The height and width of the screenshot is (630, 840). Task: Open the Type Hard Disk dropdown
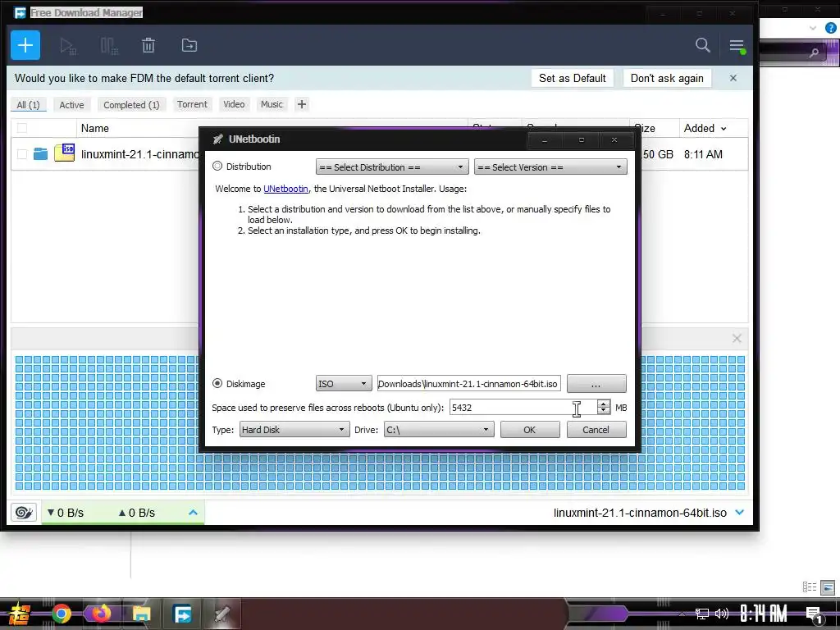pyautogui.click(x=293, y=430)
